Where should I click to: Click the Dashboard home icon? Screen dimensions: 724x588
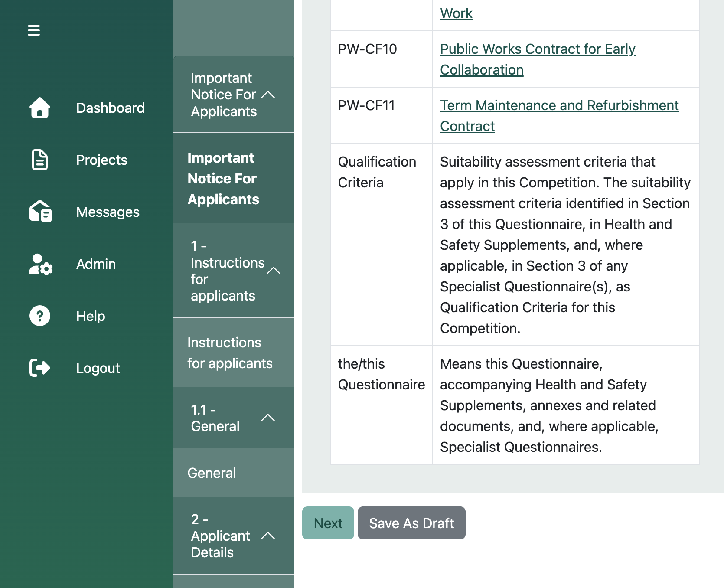click(40, 108)
